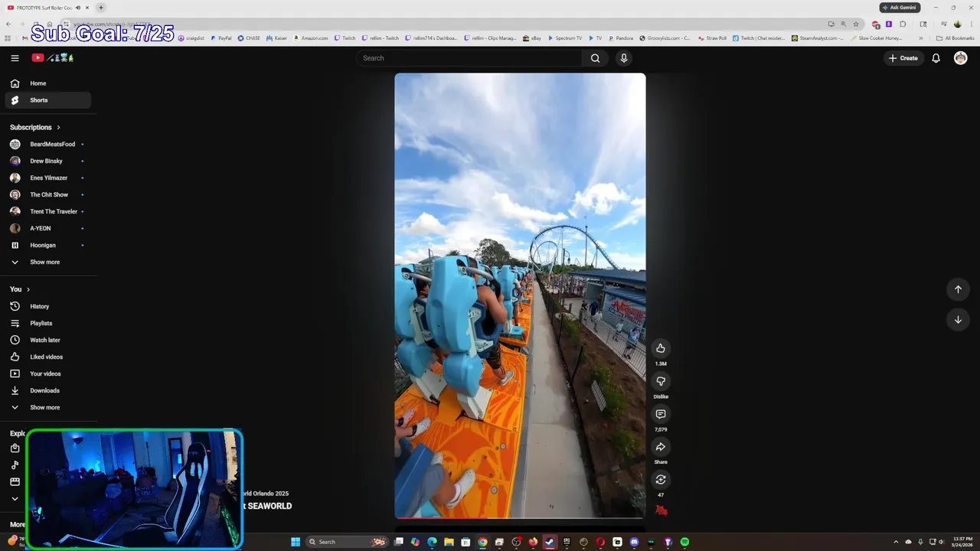
Task: Open The Chit Show subscription
Action: tap(48, 194)
